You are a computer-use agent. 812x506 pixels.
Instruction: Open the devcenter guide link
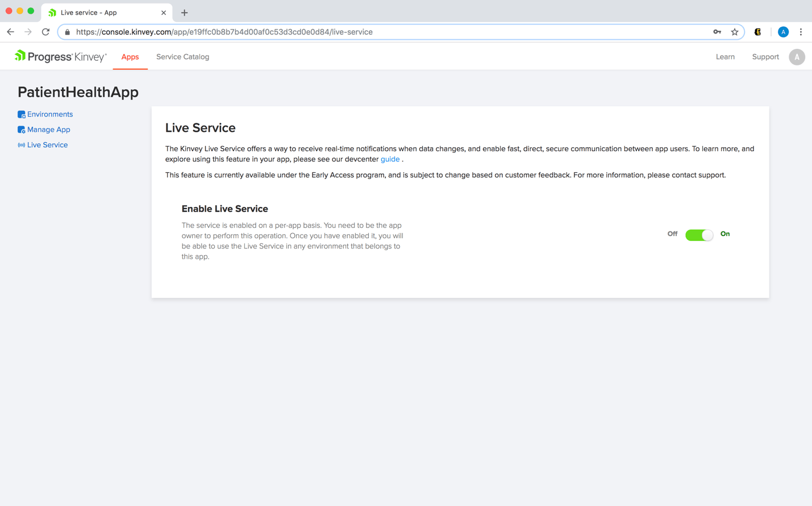[x=390, y=159]
